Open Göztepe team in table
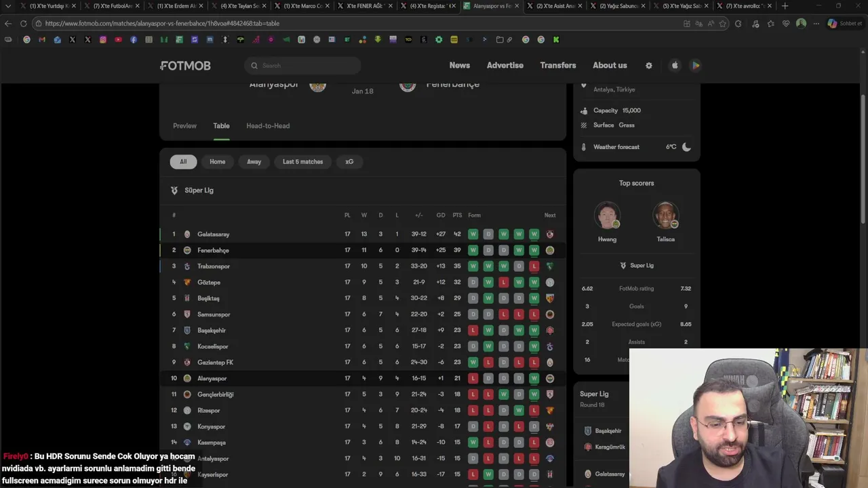This screenshot has width=868, height=488. 209,283
